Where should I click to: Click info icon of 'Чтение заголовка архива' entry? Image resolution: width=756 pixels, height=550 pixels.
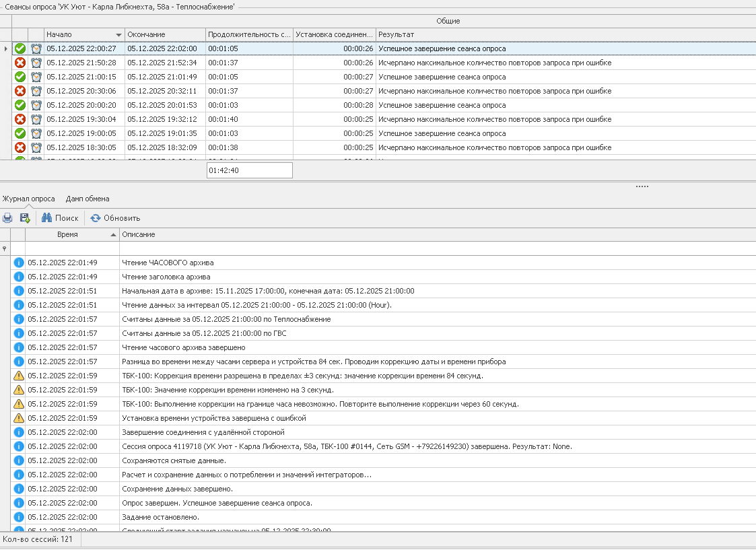click(19, 277)
